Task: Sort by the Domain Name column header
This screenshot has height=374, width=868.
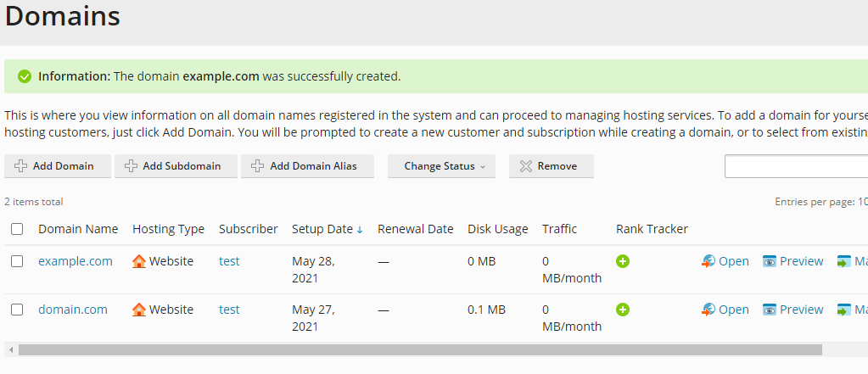Action: tap(78, 229)
